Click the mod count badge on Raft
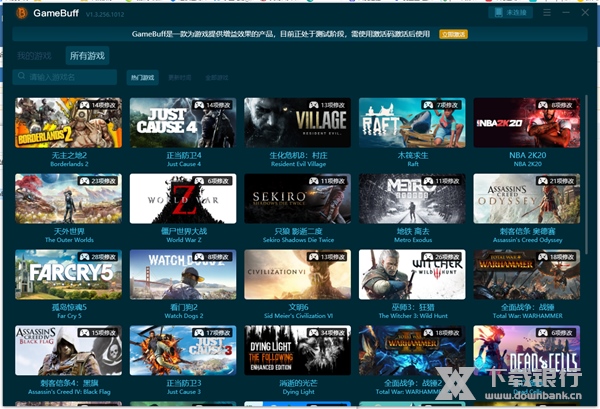The height and width of the screenshot is (409, 600). click(441, 105)
